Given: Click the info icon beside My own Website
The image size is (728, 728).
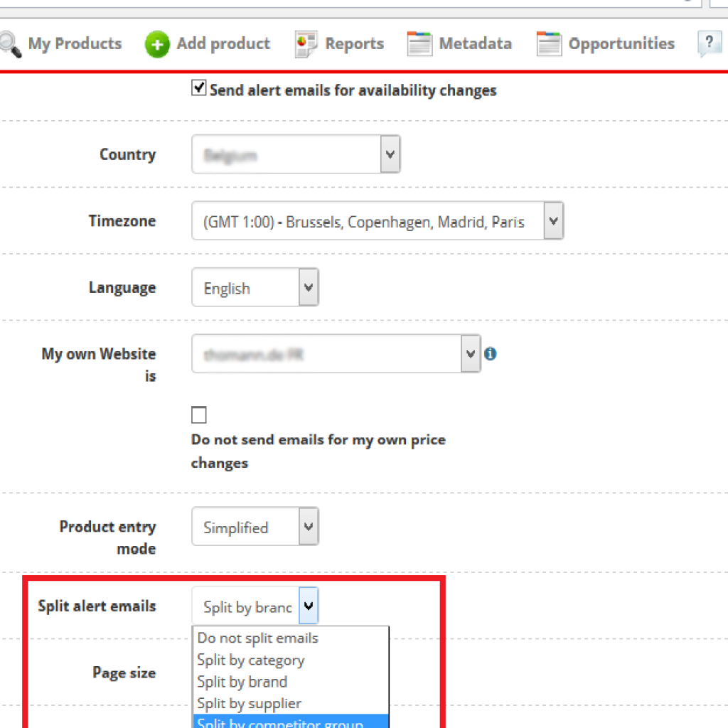Looking at the screenshot, I should pos(490,353).
